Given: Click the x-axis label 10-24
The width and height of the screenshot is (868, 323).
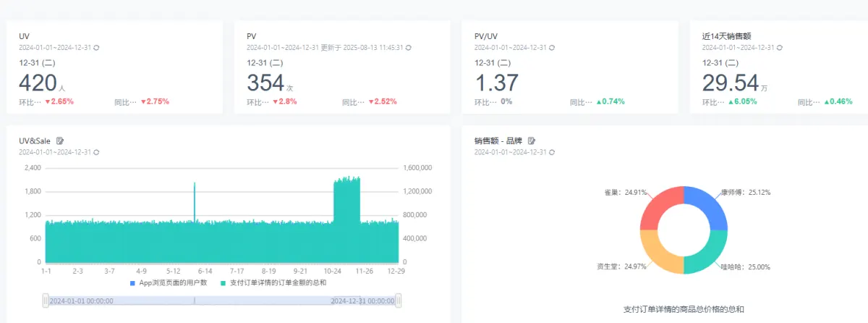Looking at the screenshot, I should click(x=333, y=271).
